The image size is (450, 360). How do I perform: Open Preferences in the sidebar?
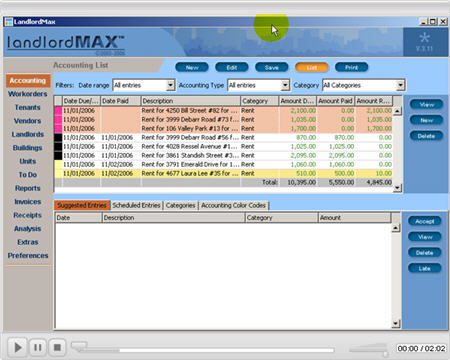[x=28, y=255]
